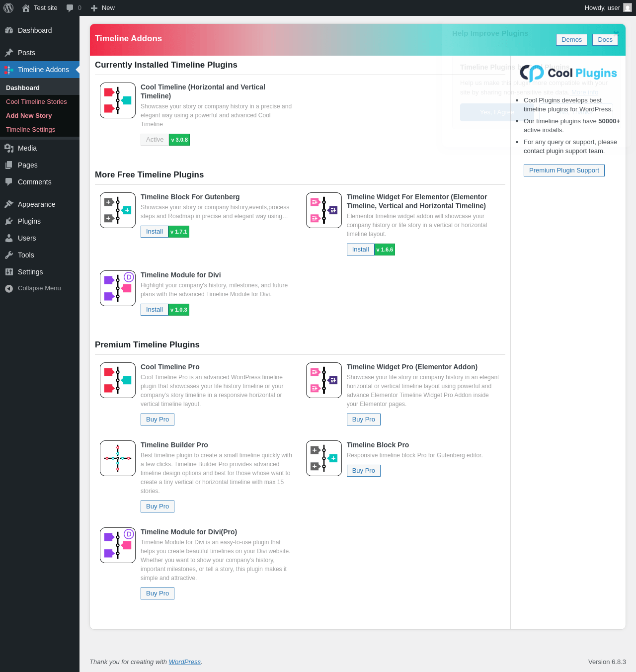
Task: Click the 'v 1.7.1' version badge
Action: 179,232
